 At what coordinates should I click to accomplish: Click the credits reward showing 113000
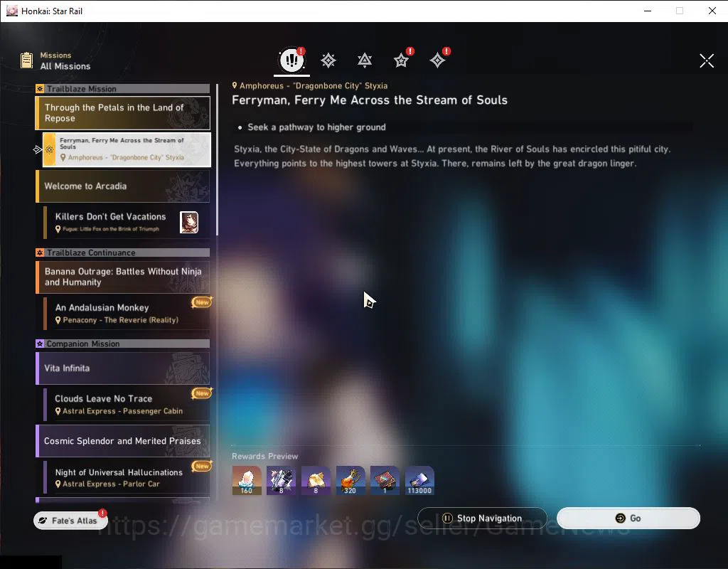coord(419,480)
